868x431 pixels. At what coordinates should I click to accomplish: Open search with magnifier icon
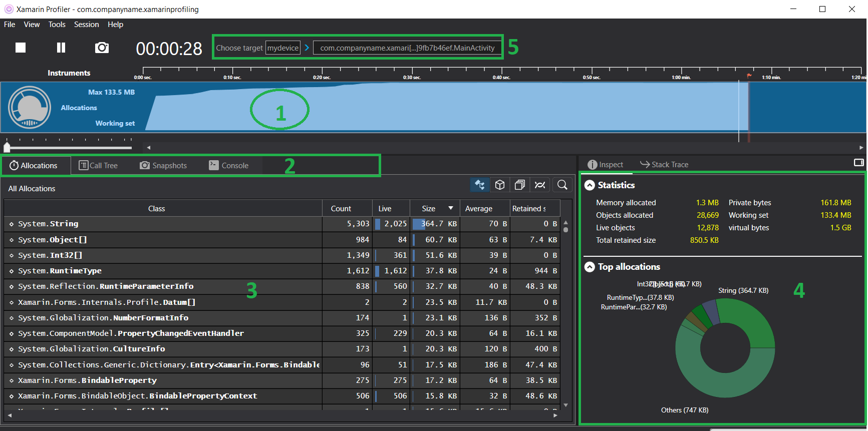tap(562, 185)
